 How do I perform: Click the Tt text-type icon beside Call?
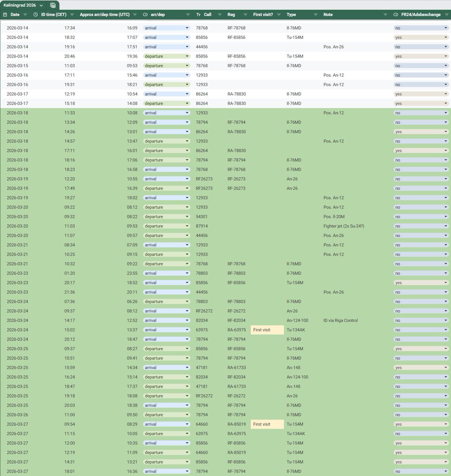point(199,15)
